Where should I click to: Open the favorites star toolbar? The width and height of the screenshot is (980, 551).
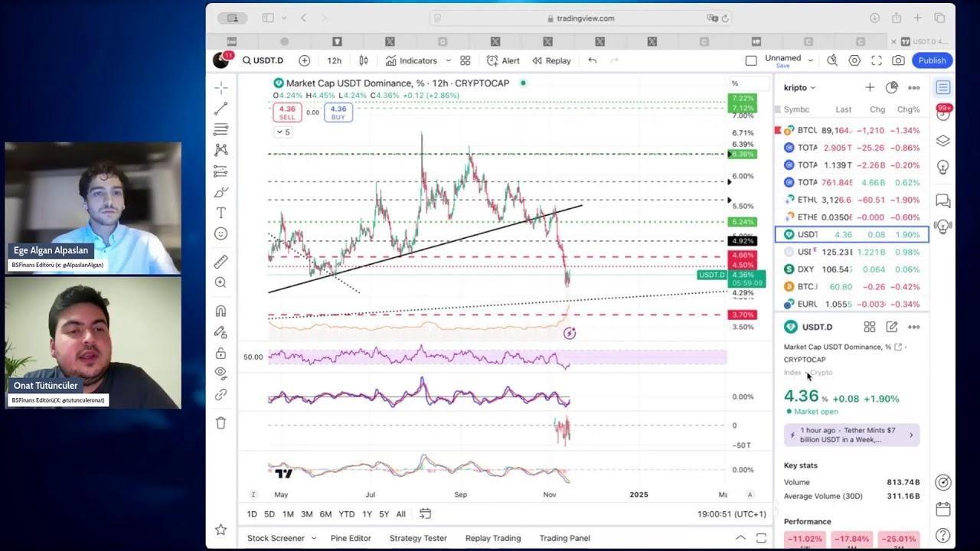220,530
